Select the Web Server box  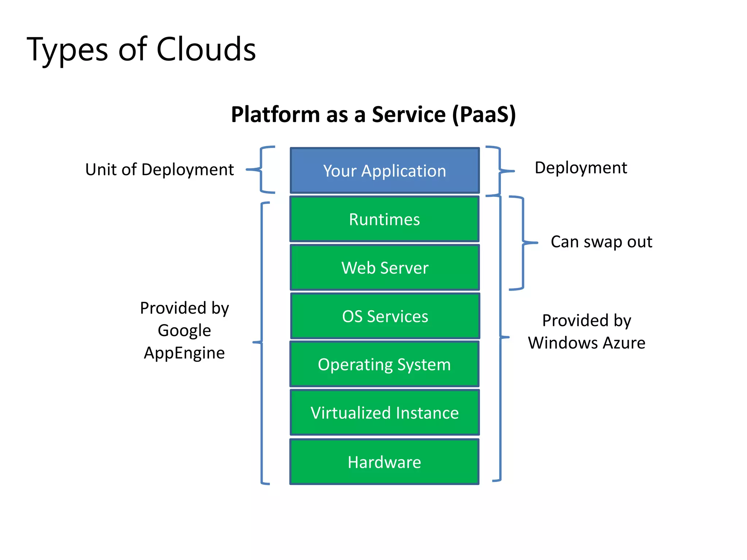pyautogui.click(x=384, y=268)
